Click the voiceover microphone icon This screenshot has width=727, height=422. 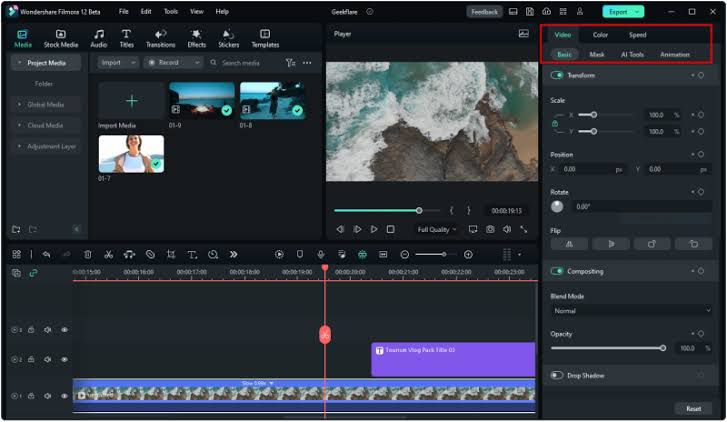320,254
